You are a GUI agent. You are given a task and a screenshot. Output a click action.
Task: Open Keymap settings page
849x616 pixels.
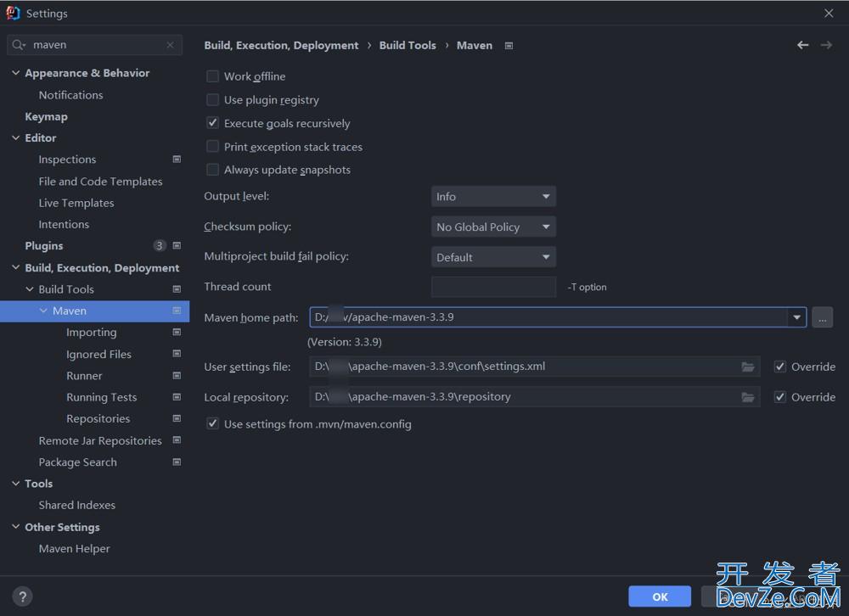(x=47, y=116)
